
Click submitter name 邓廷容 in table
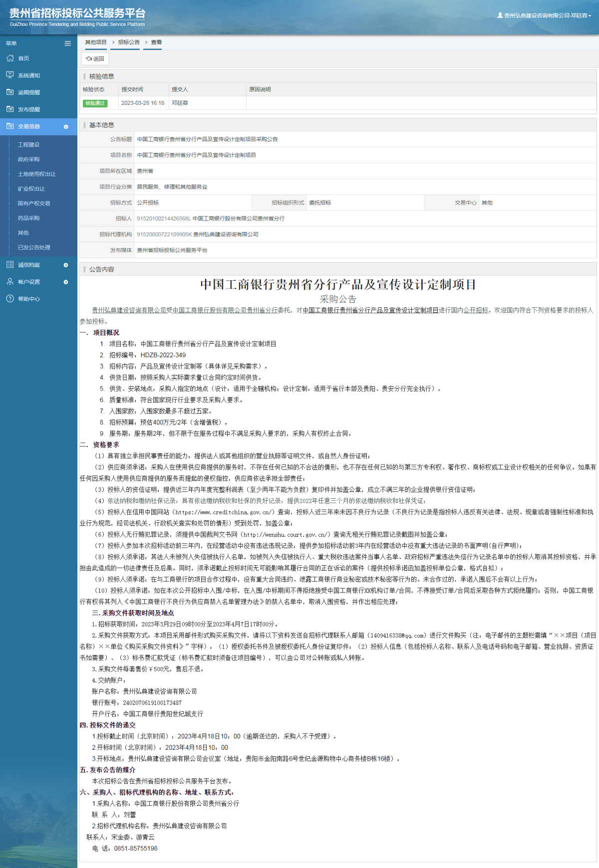click(180, 103)
